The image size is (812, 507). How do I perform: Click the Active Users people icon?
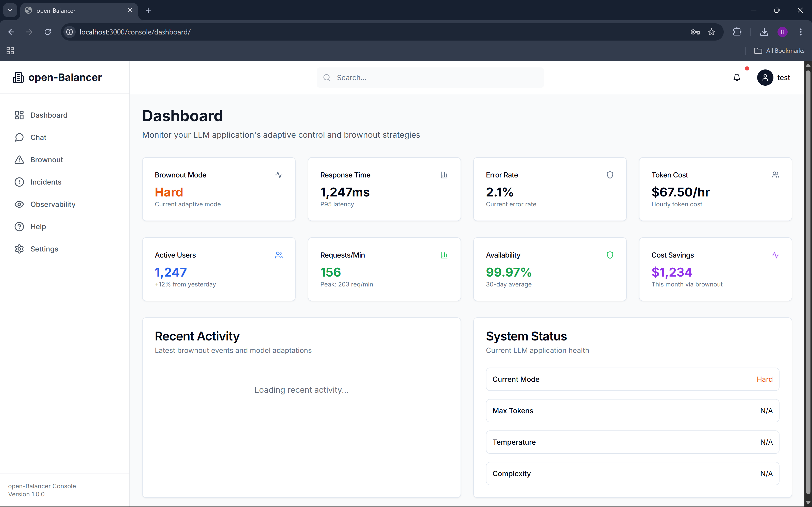pyautogui.click(x=279, y=255)
